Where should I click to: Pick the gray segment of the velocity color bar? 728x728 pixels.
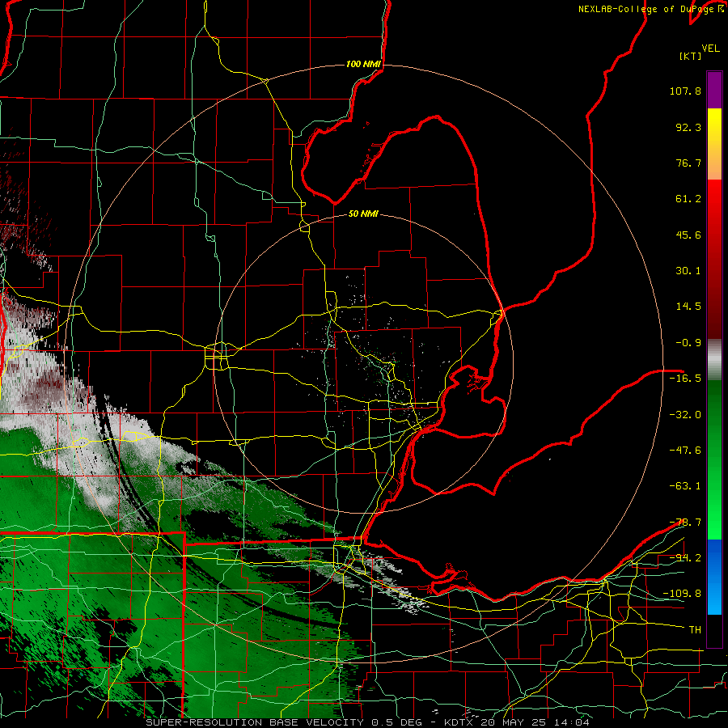(x=714, y=360)
